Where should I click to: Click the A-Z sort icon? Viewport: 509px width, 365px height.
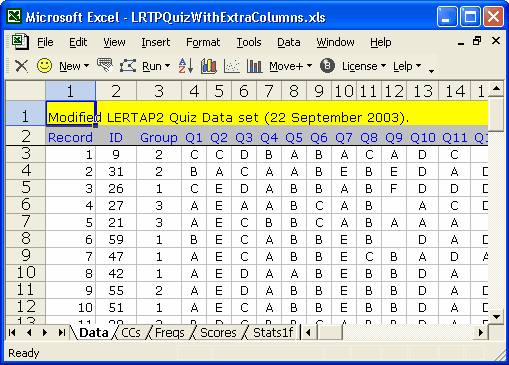pos(186,66)
